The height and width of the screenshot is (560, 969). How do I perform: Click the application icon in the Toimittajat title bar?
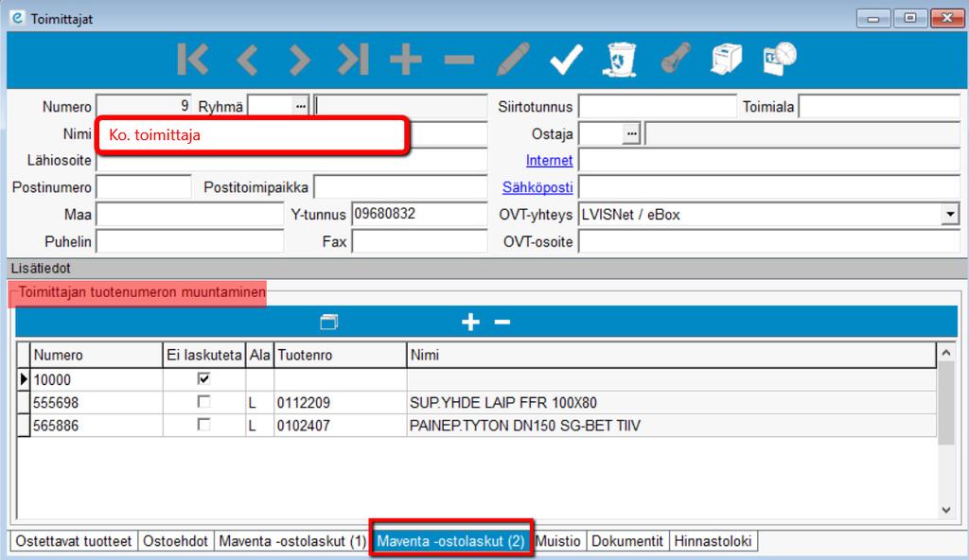(x=17, y=18)
